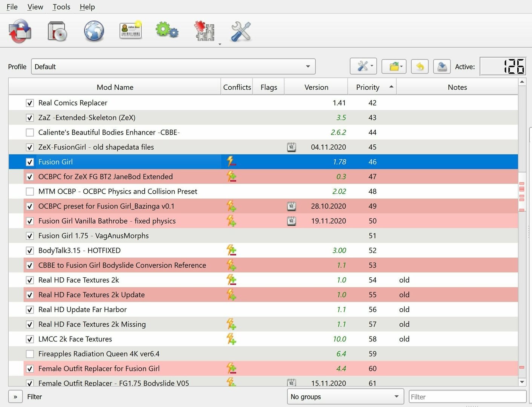Click the Install Mod from archive icon
532x407 pixels.
tap(57, 31)
